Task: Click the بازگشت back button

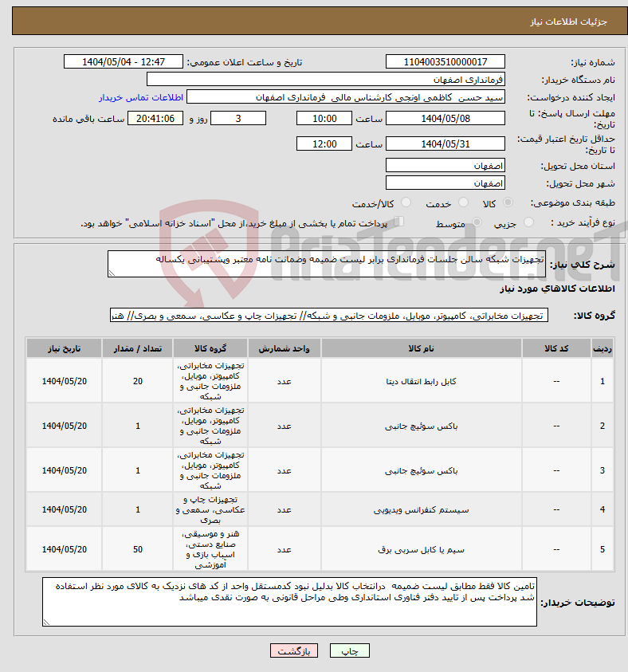Action: click(294, 650)
